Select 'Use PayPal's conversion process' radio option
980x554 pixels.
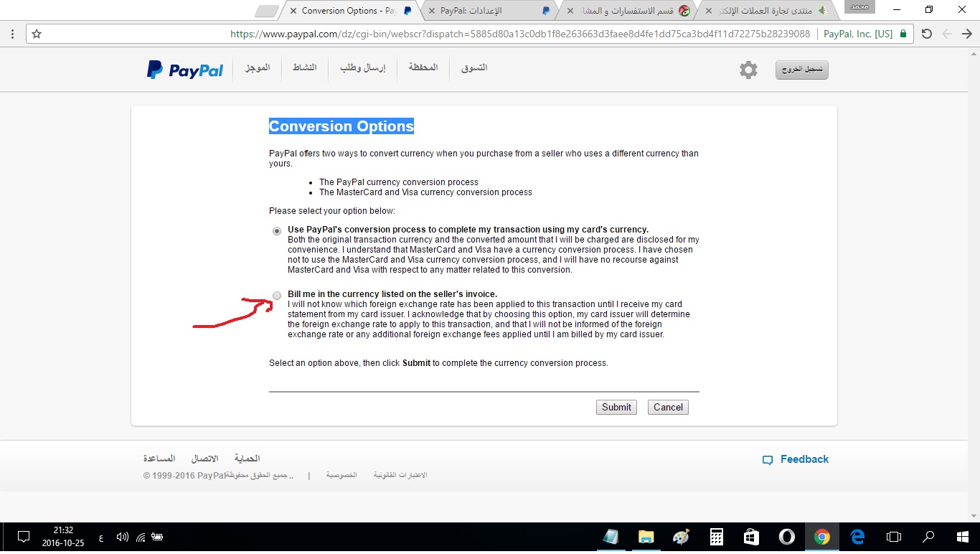[x=277, y=231]
